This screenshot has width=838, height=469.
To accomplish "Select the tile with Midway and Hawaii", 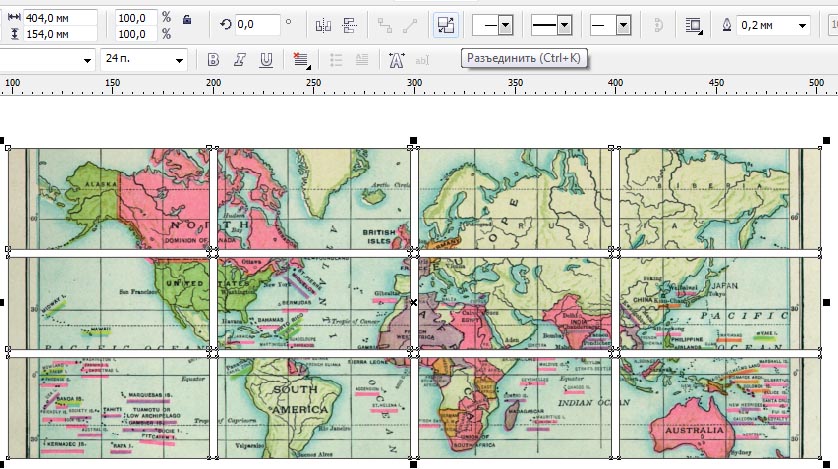I will tap(108, 303).
